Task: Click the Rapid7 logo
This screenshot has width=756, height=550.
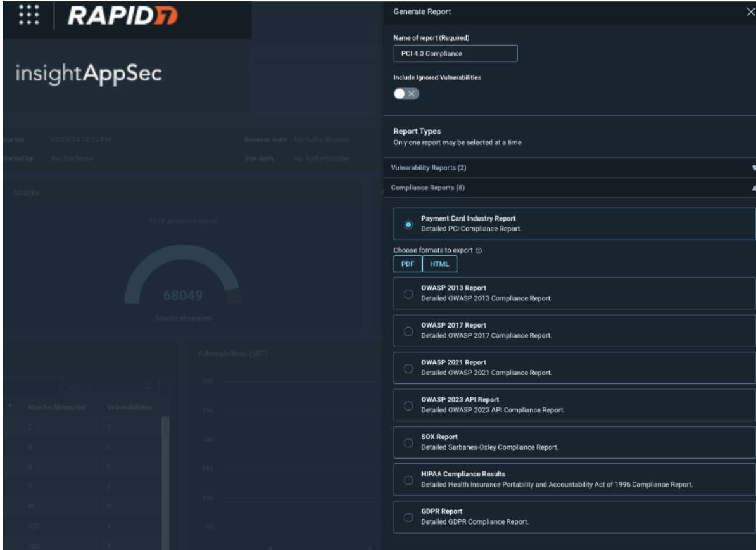Action: coord(122,16)
